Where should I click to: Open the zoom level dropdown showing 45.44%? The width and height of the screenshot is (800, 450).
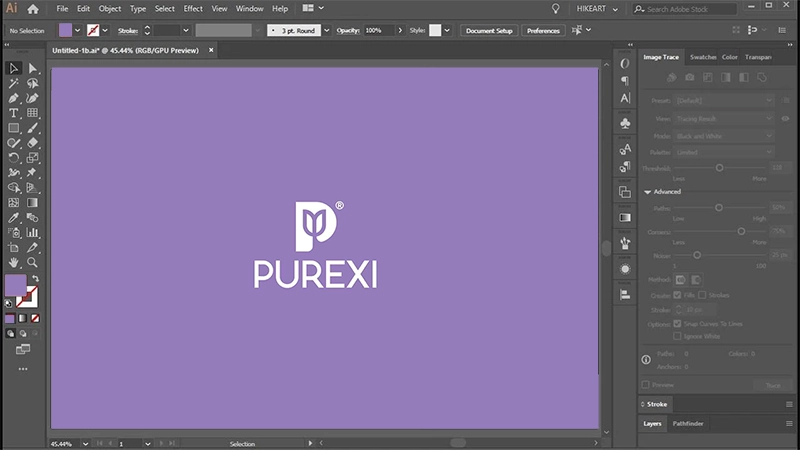(x=85, y=444)
